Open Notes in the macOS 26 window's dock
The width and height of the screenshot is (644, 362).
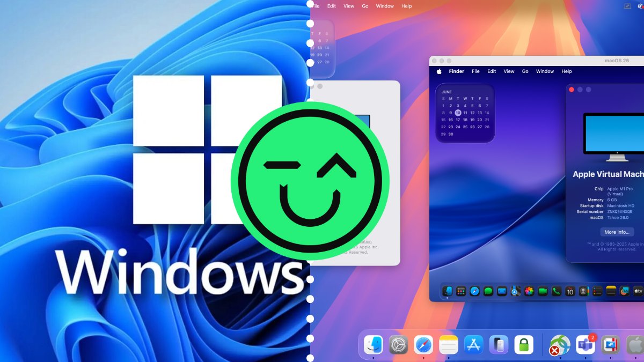point(611,291)
